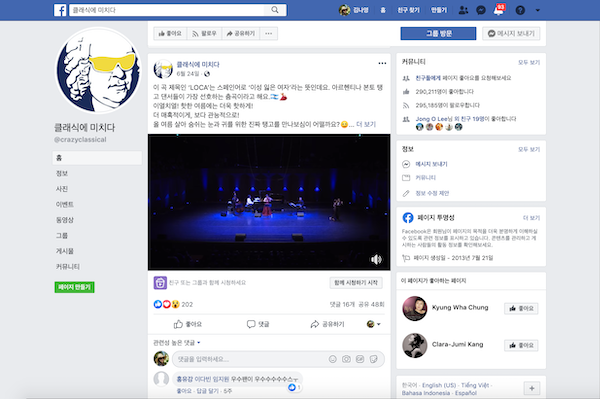
Task: Select 홈 in the left page menu
Action: tap(97, 158)
